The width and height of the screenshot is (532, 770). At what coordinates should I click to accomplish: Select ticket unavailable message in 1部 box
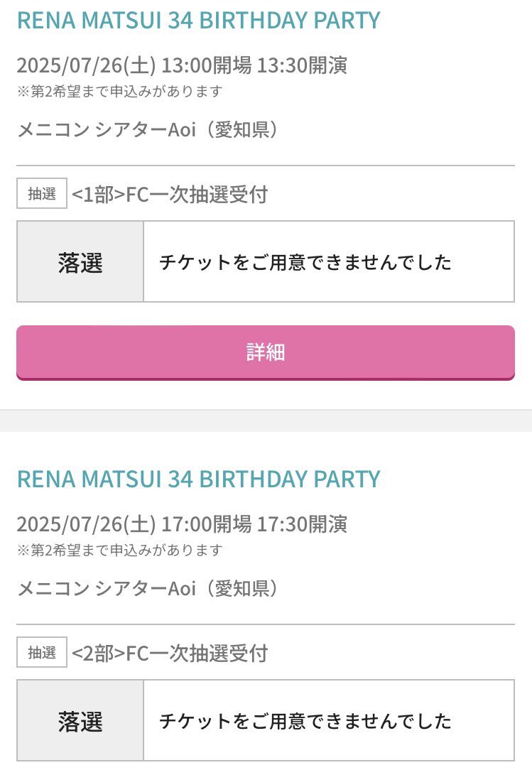point(305,261)
